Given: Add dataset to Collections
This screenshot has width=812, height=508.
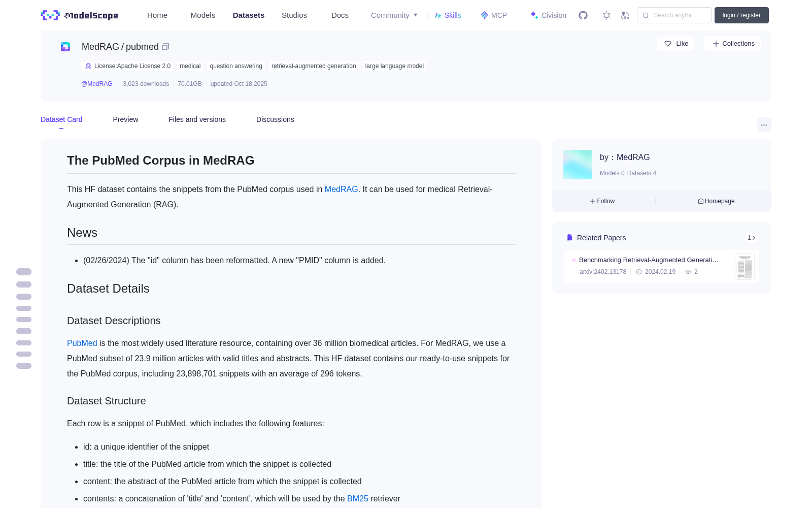Looking at the screenshot, I should [x=733, y=44].
